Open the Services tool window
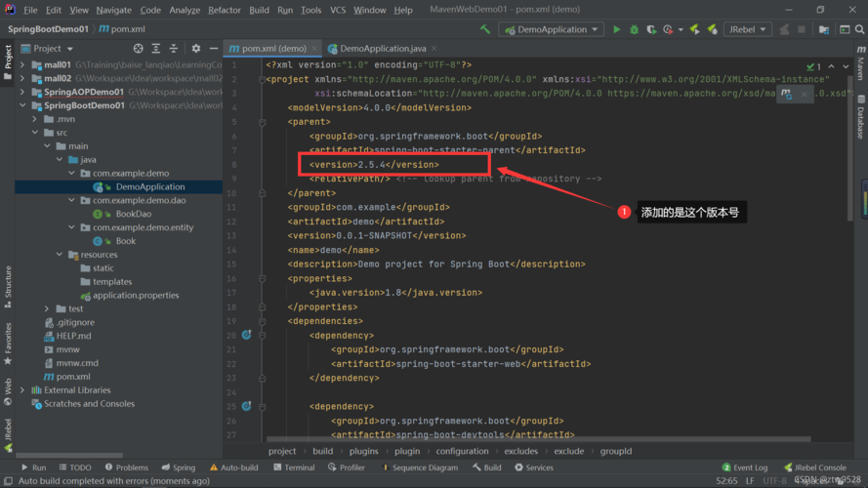The image size is (868, 488). [534, 468]
